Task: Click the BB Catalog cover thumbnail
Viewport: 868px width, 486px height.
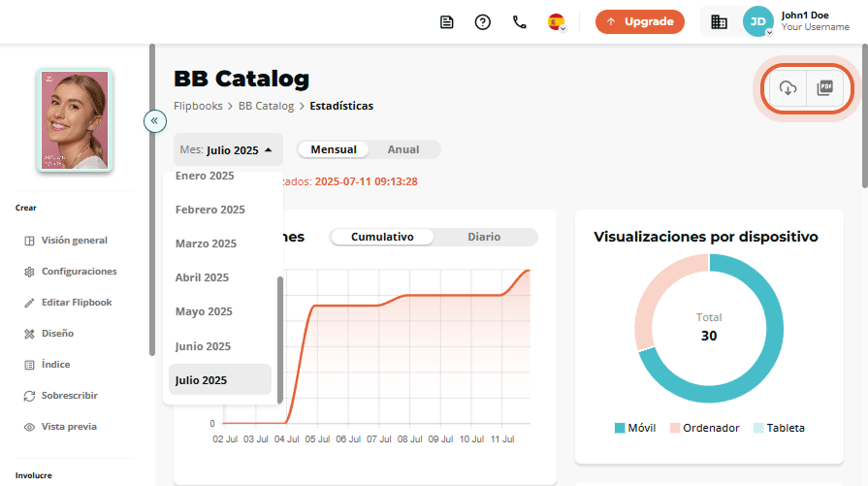Action: coord(75,120)
